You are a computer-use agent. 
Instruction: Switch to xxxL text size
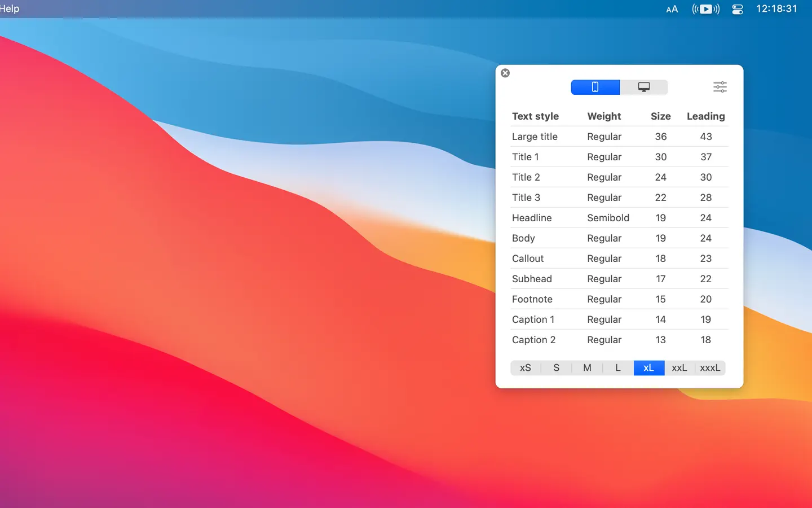pos(710,368)
